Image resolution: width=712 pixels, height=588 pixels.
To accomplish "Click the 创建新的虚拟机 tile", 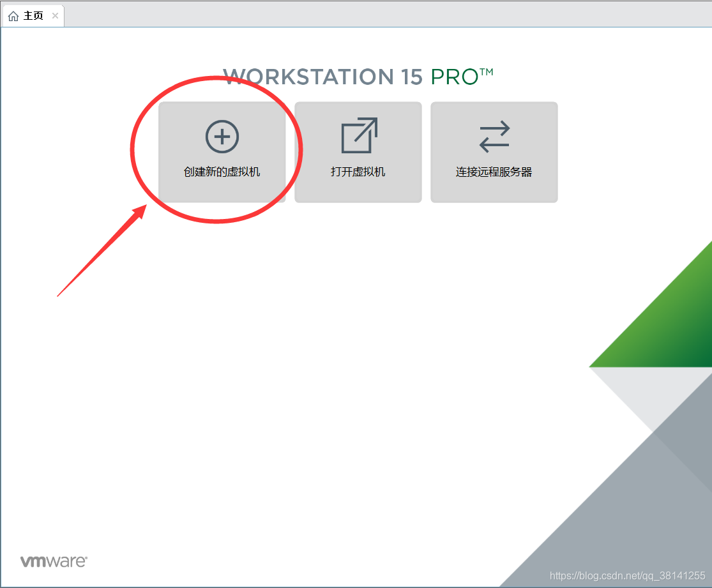I will [x=222, y=152].
